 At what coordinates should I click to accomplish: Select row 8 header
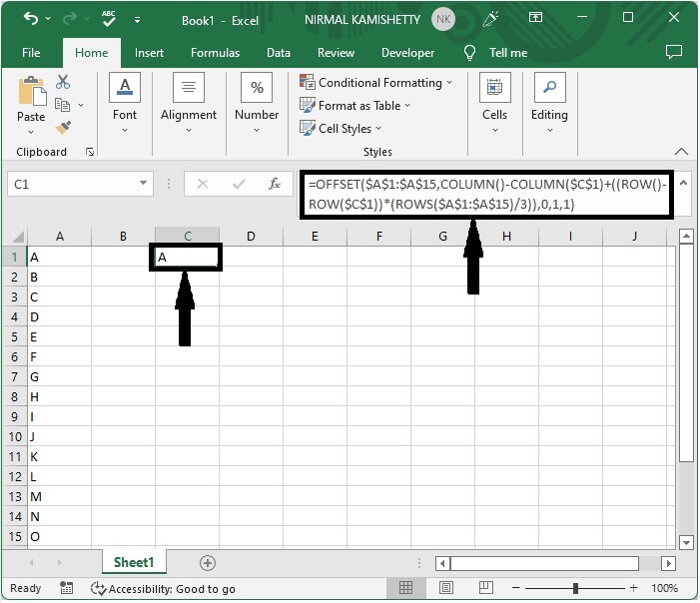[15, 396]
